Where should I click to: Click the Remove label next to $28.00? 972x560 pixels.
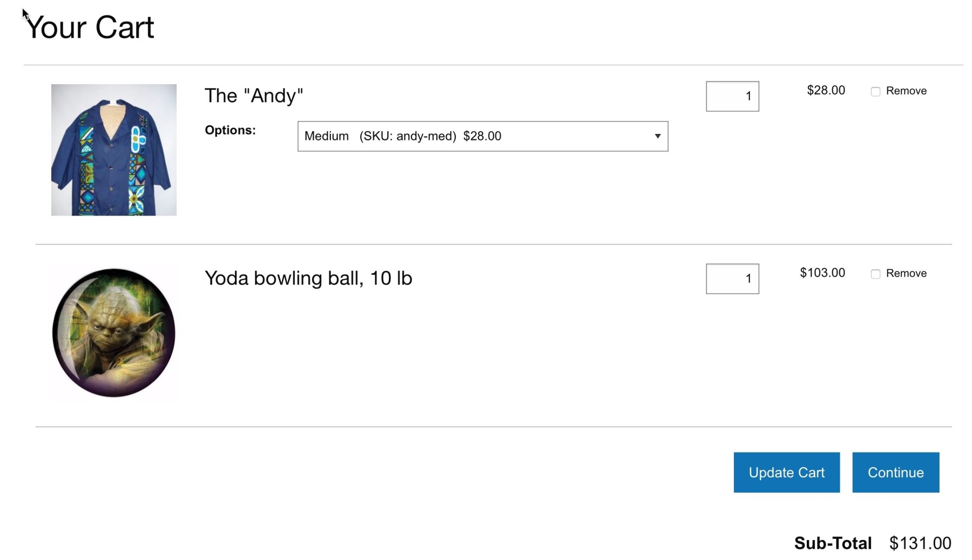907,91
